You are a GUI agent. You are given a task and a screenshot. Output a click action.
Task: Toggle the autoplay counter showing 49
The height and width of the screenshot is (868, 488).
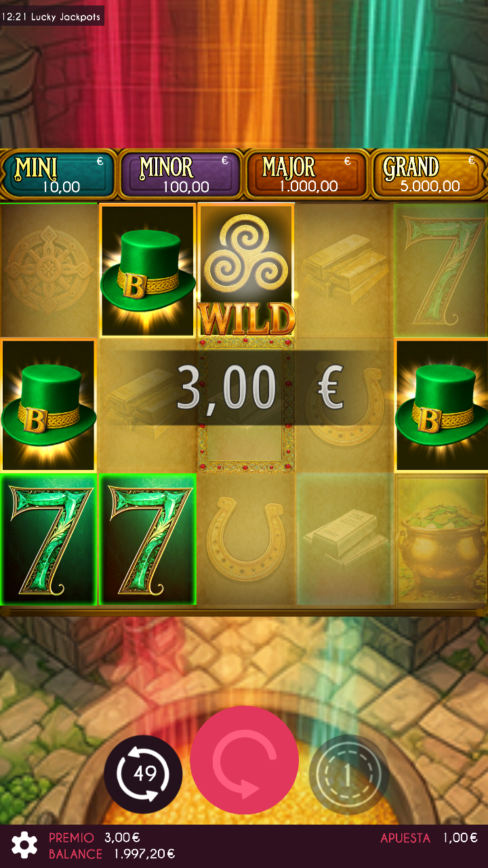pos(143,774)
